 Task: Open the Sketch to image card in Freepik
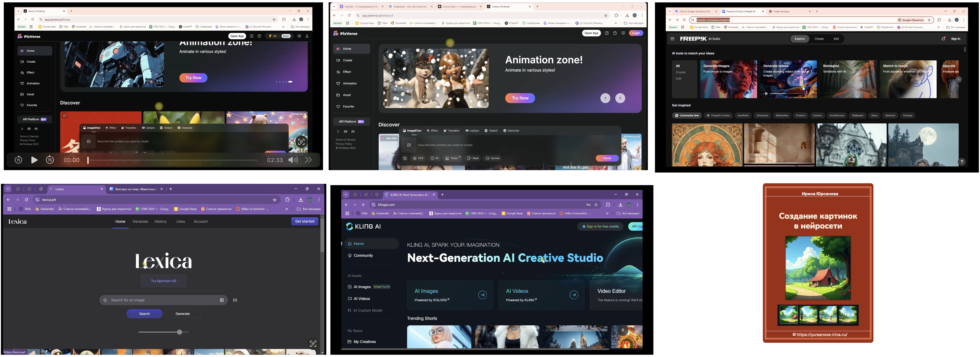tap(908, 79)
